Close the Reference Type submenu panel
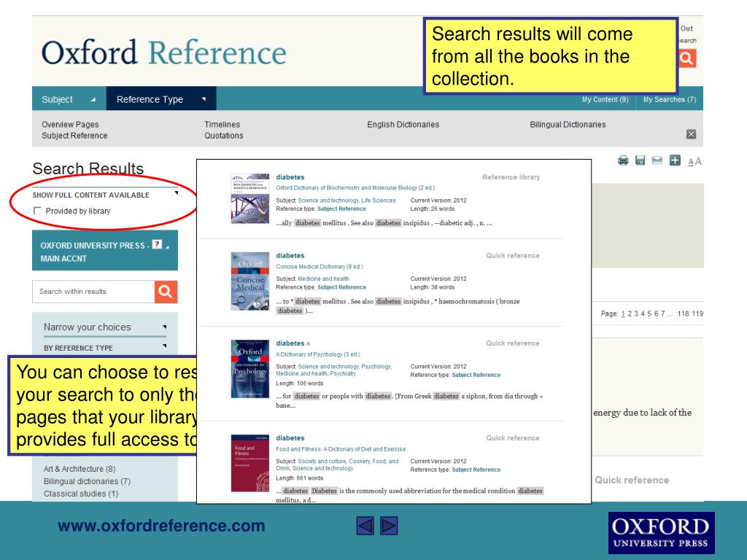The height and width of the screenshot is (560, 747). tap(692, 134)
